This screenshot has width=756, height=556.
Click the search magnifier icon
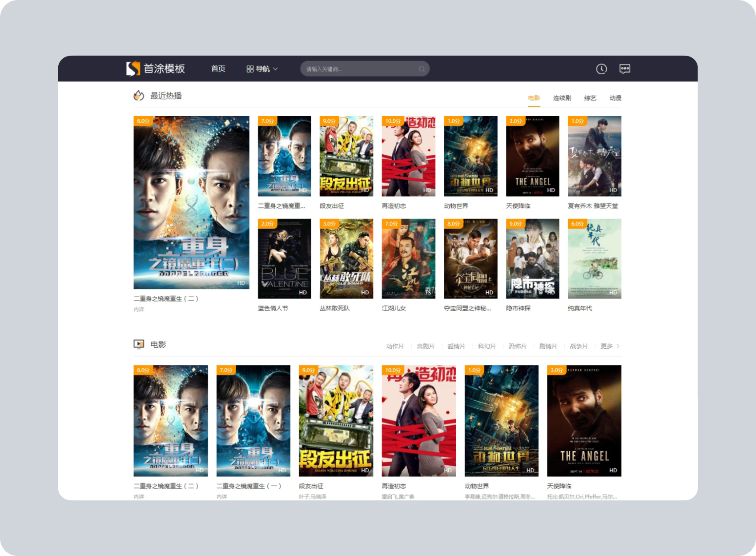click(422, 69)
